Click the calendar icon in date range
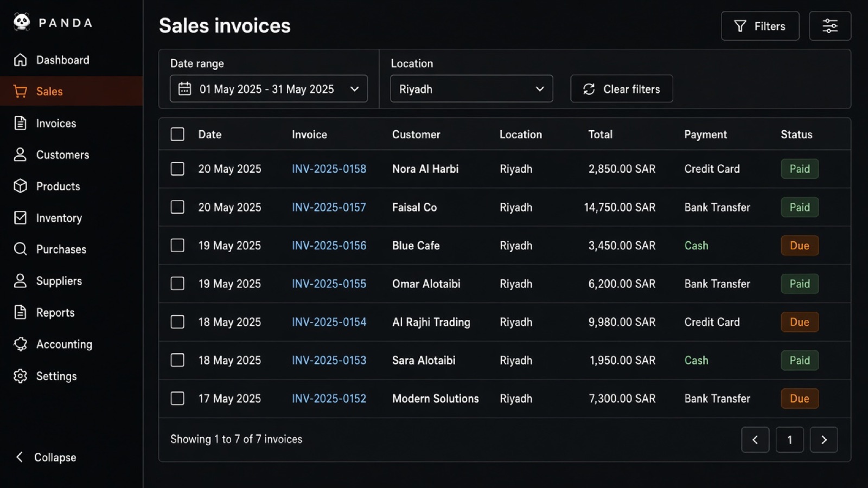This screenshot has height=488, width=868. [184, 88]
